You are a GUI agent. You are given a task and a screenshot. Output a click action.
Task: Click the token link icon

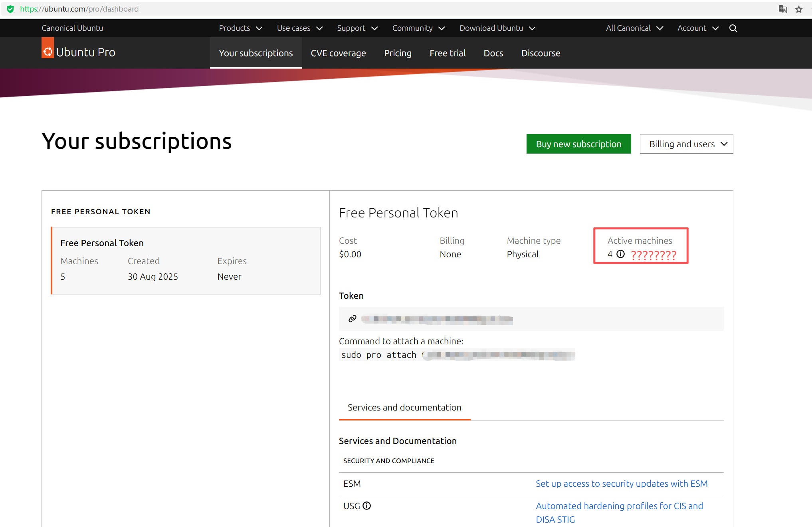click(x=352, y=319)
